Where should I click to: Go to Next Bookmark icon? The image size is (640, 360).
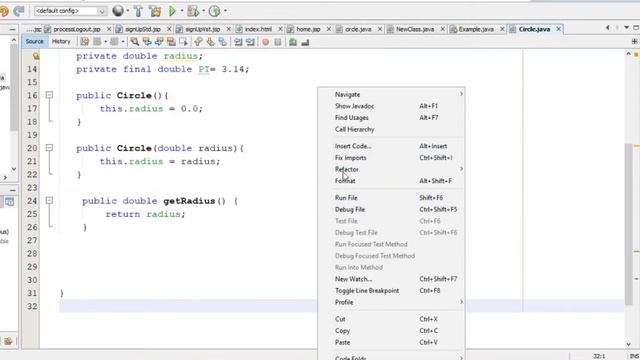(211, 42)
